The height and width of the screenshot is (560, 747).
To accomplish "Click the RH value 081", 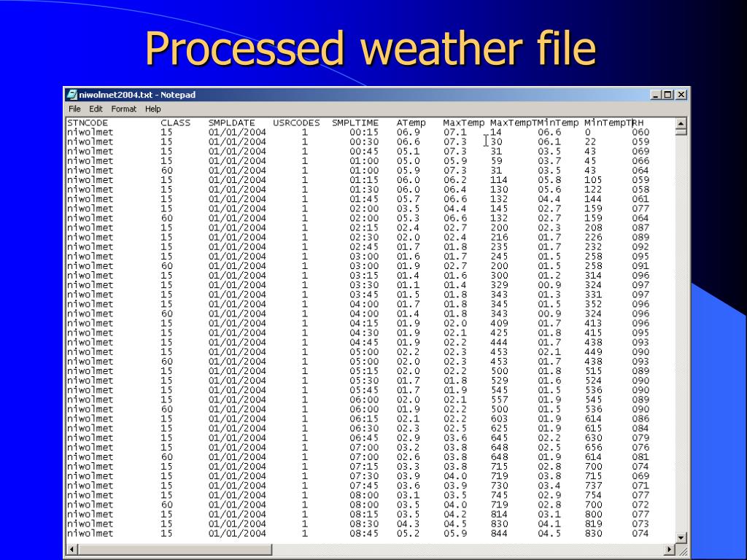I will (640, 457).
